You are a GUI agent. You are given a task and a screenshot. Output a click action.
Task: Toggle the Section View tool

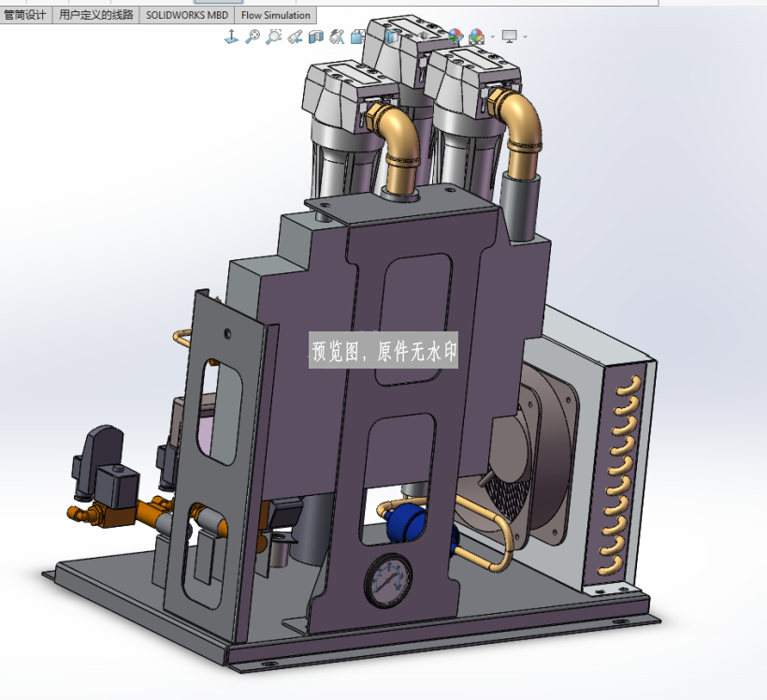[x=316, y=36]
